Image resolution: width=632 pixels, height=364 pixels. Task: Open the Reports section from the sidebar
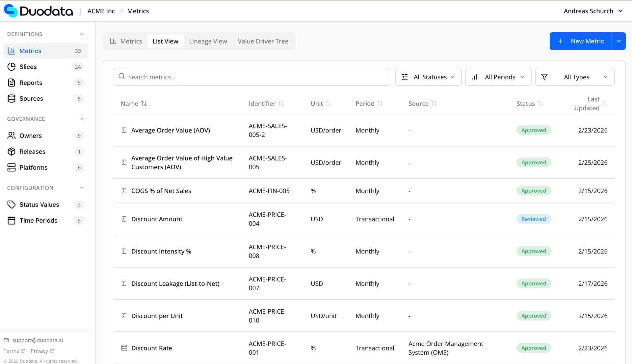click(31, 83)
